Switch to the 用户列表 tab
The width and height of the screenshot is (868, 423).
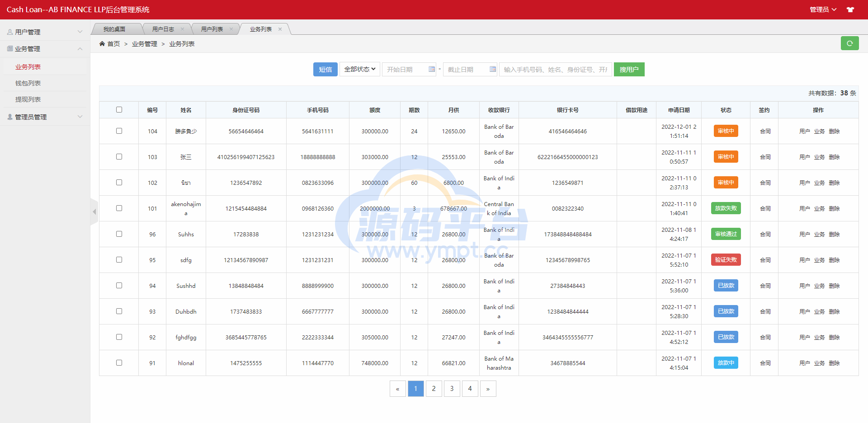coord(212,29)
